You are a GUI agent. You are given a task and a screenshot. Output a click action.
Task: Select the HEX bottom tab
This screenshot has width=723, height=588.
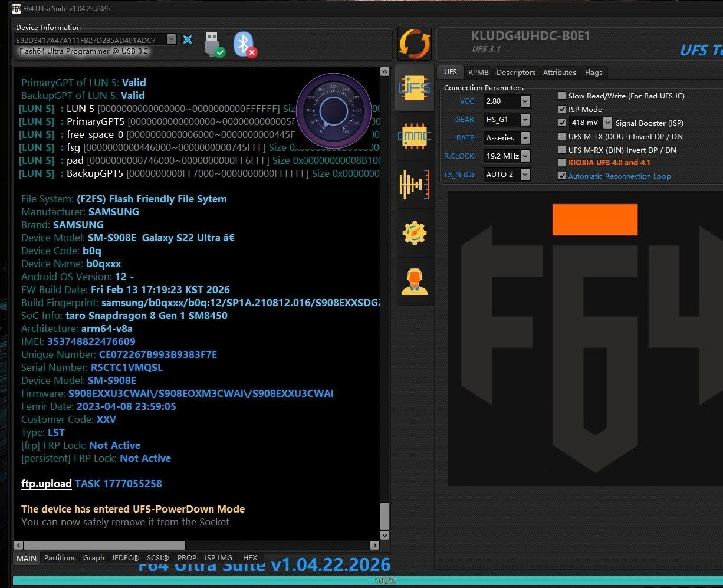250,558
